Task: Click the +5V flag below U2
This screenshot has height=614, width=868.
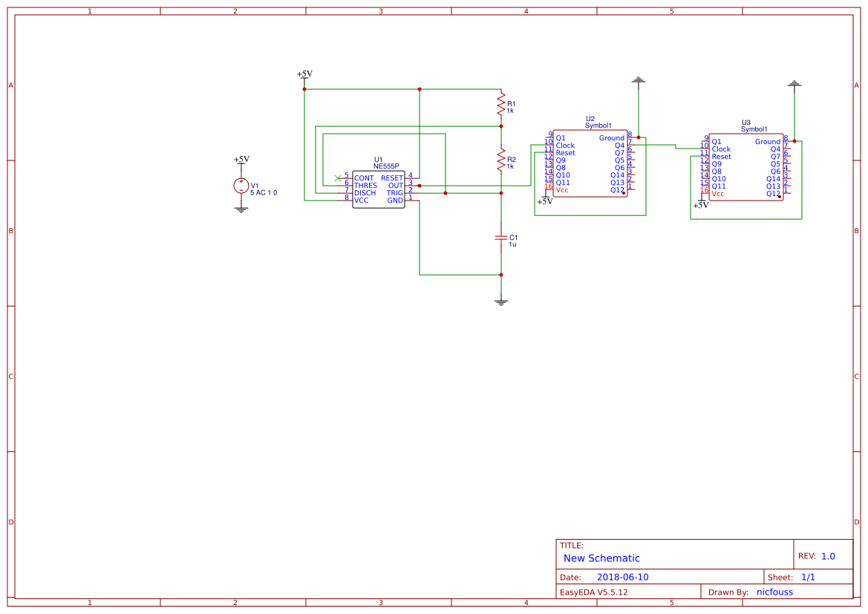Action: pos(544,200)
